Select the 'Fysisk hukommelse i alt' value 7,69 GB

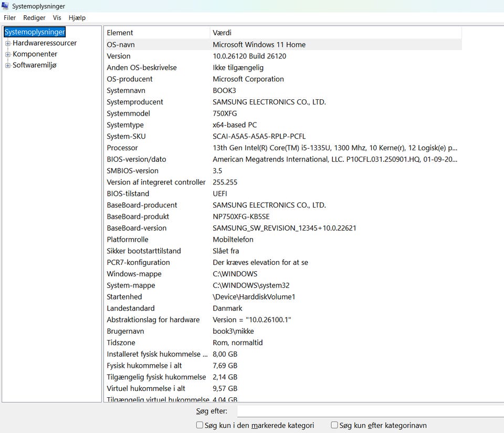225,365
